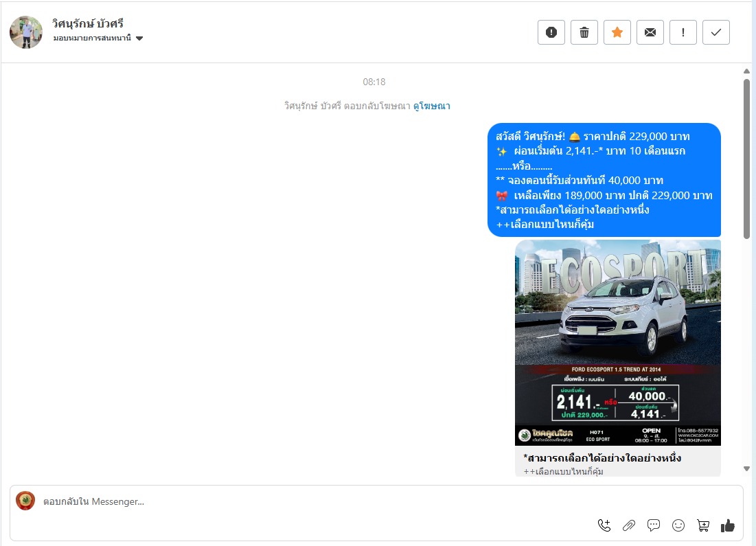The height and width of the screenshot is (546, 756).
Task: Click the conversation scrollbar up arrow
Action: [x=746, y=71]
